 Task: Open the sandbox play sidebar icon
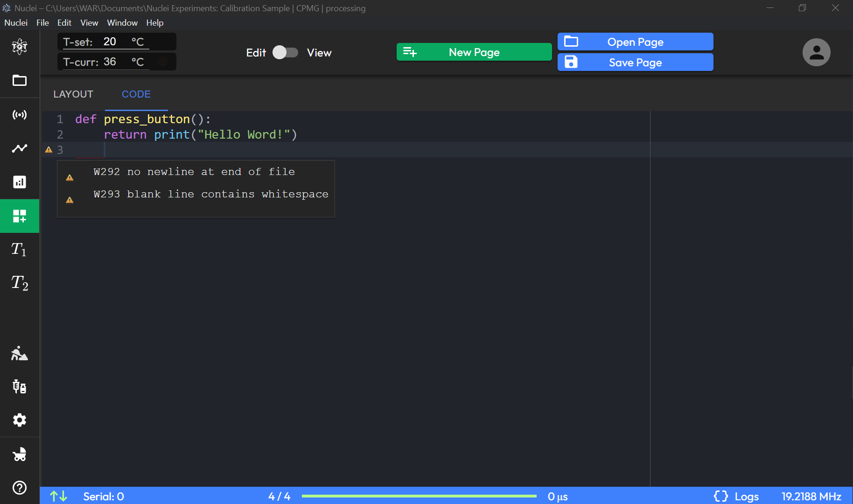tap(20, 353)
